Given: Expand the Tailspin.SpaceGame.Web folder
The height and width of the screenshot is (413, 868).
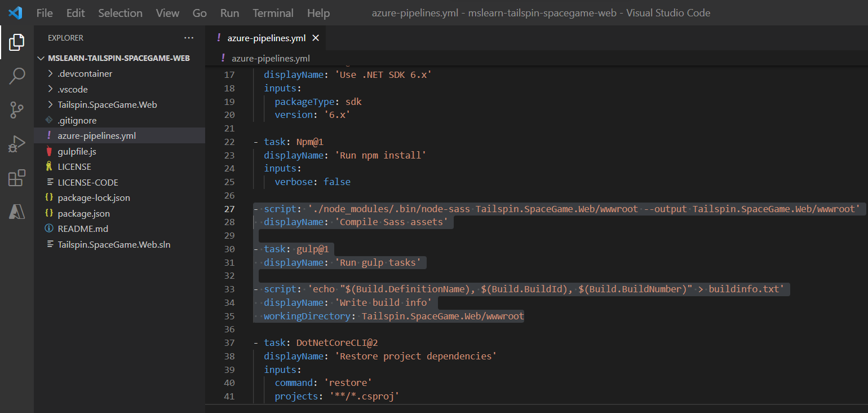Looking at the screenshot, I should (119, 105).
